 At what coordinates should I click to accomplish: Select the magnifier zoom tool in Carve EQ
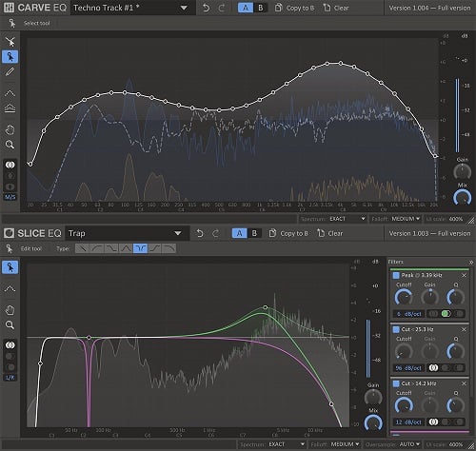click(x=10, y=145)
